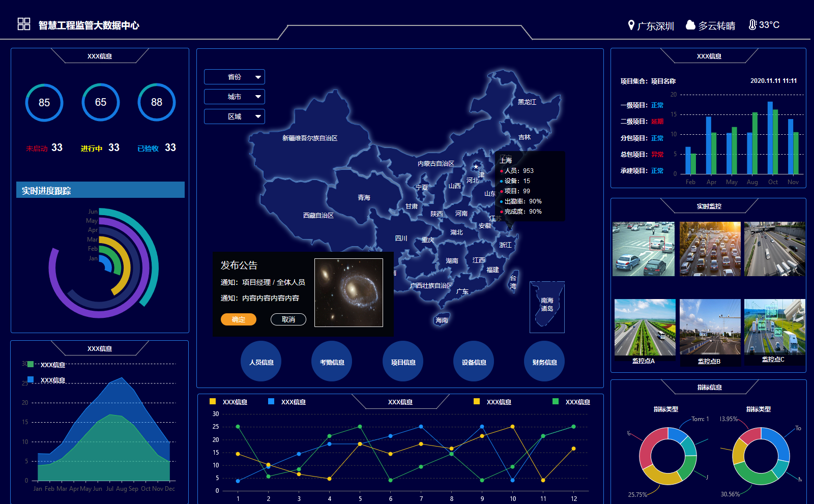Image resolution: width=814 pixels, height=504 pixels.
Task: Click the 已验收 status label
Action: tap(148, 149)
